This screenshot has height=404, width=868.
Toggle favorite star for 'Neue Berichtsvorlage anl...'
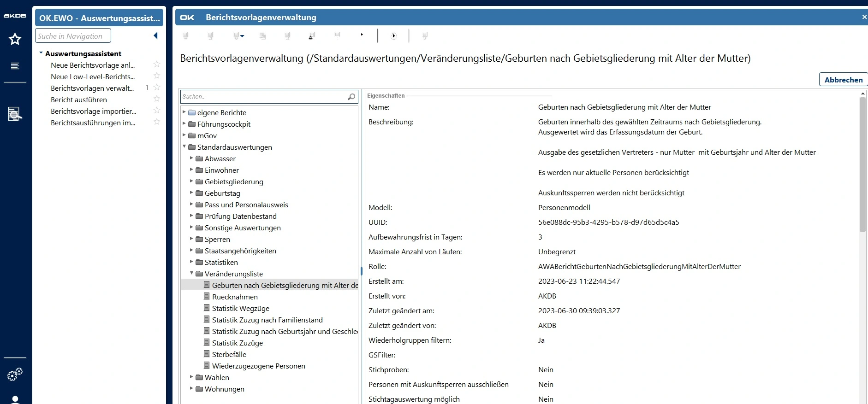tap(157, 64)
